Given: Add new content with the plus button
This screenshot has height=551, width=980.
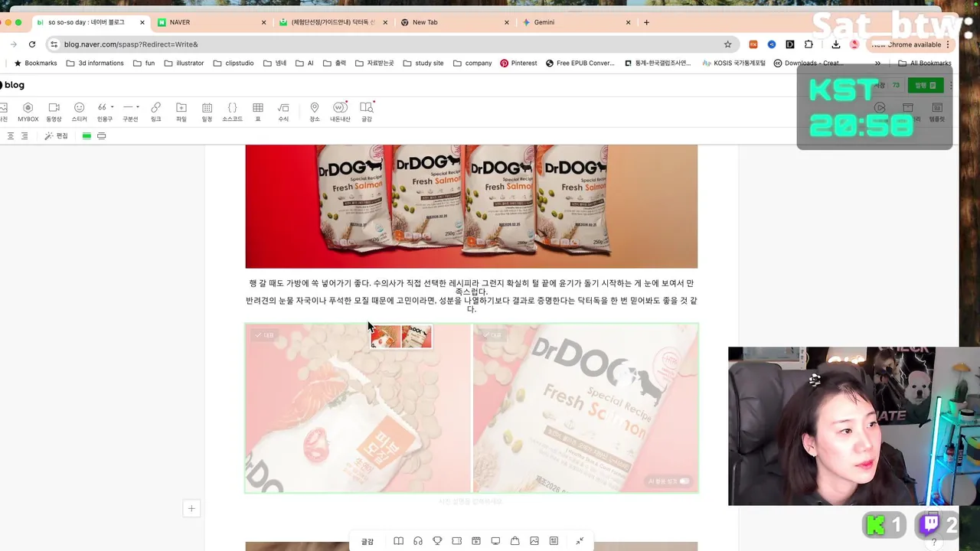Looking at the screenshot, I should click(191, 508).
